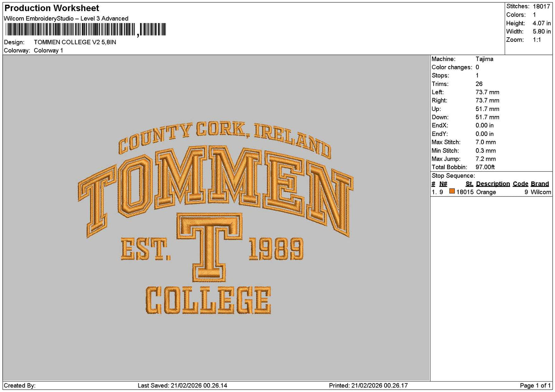The image size is (555, 392).
Task: Click the Trims value '26'
Action: (x=479, y=84)
